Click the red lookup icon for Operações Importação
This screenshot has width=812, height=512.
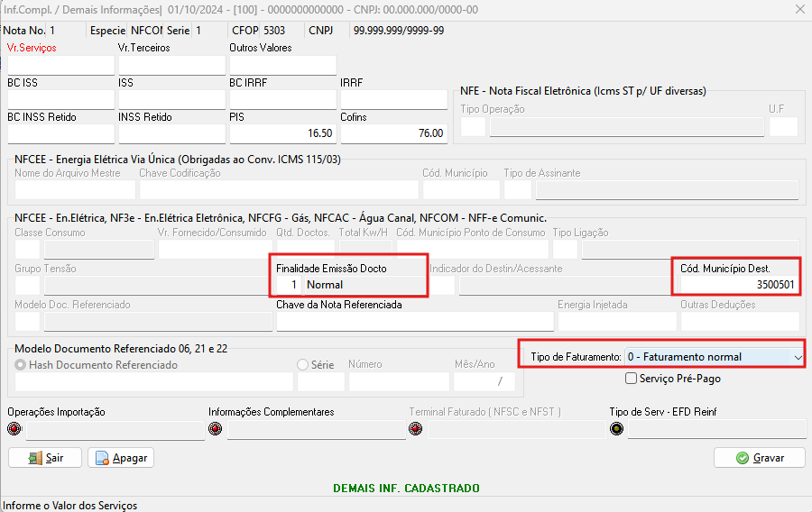[x=14, y=429]
